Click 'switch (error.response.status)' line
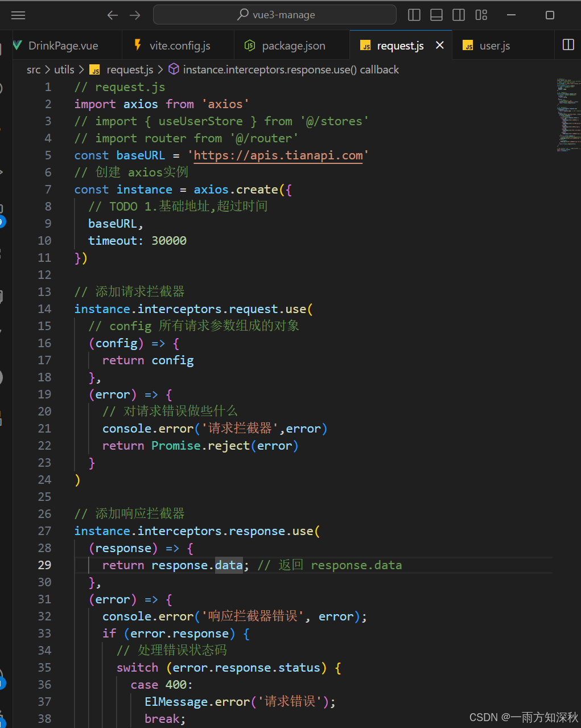The height and width of the screenshot is (728, 581). 229,668
